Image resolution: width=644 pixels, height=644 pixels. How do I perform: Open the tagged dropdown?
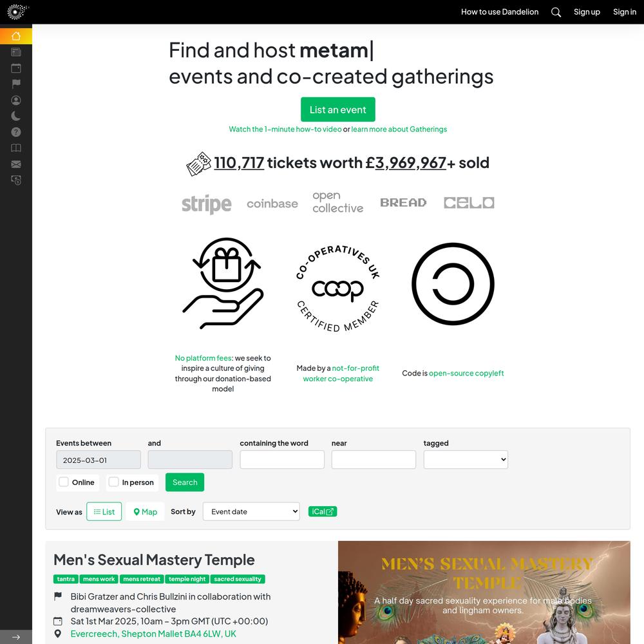466,460
